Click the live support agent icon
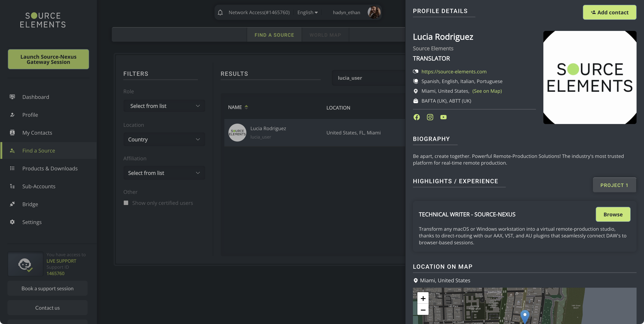The width and height of the screenshot is (644, 324). click(x=25, y=264)
